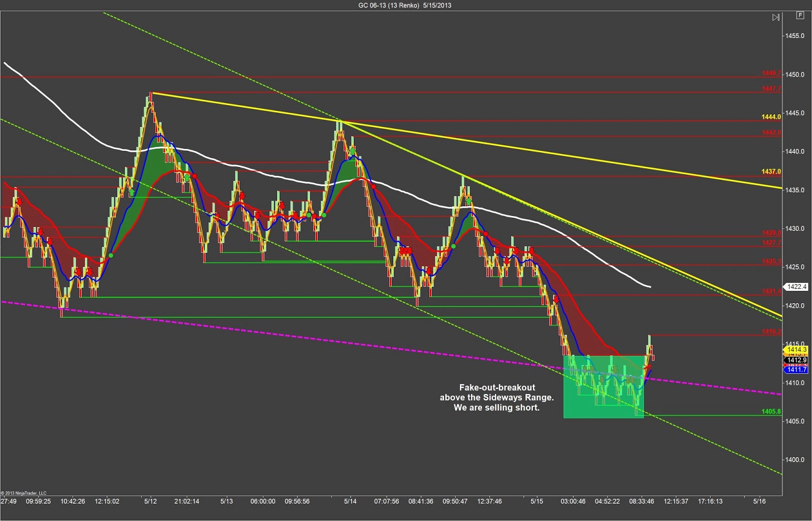The width and height of the screenshot is (812, 521).
Task: Click the red 1429.0 level label
Action: pos(771,233)
